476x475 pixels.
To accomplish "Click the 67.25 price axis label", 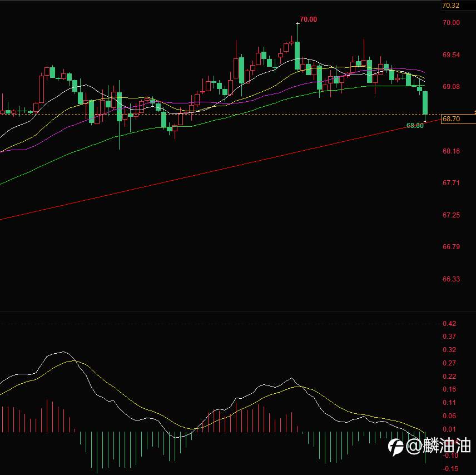I will (x=451, y=215).
